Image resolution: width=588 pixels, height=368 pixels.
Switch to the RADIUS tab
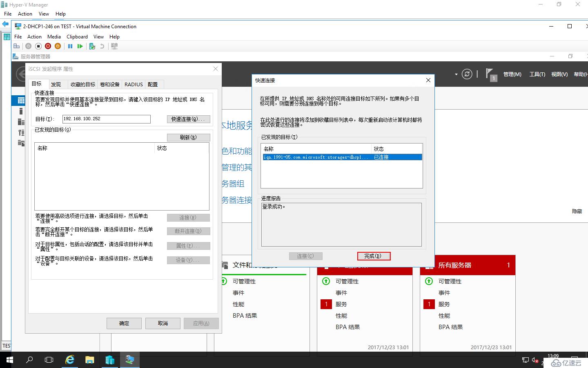point(134,84)
